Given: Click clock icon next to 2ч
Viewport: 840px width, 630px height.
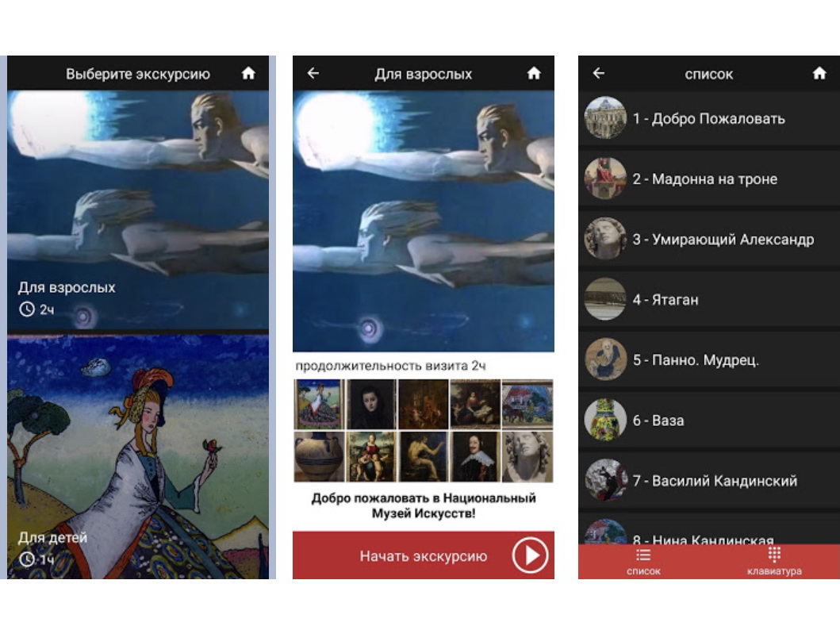Looking at the screenshot, I should 27,309.
